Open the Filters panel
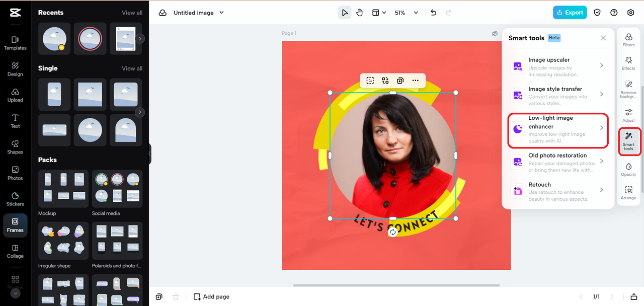The height and width of the screenshot is (306, 644). (x=628, y=40)
